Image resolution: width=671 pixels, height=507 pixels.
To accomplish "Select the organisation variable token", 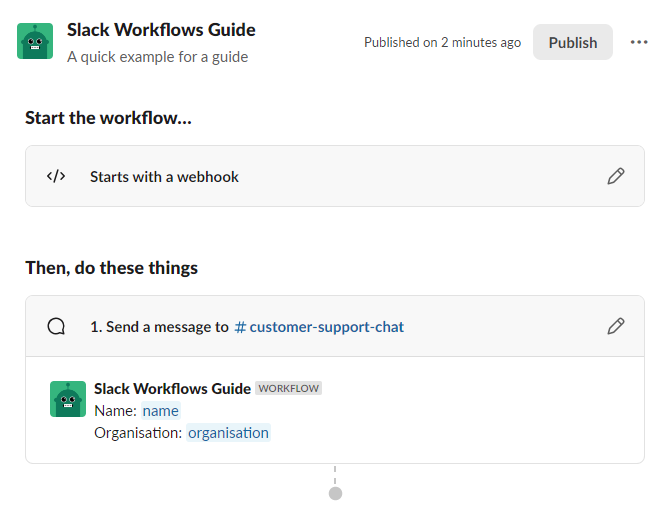I will click(228, 433).
